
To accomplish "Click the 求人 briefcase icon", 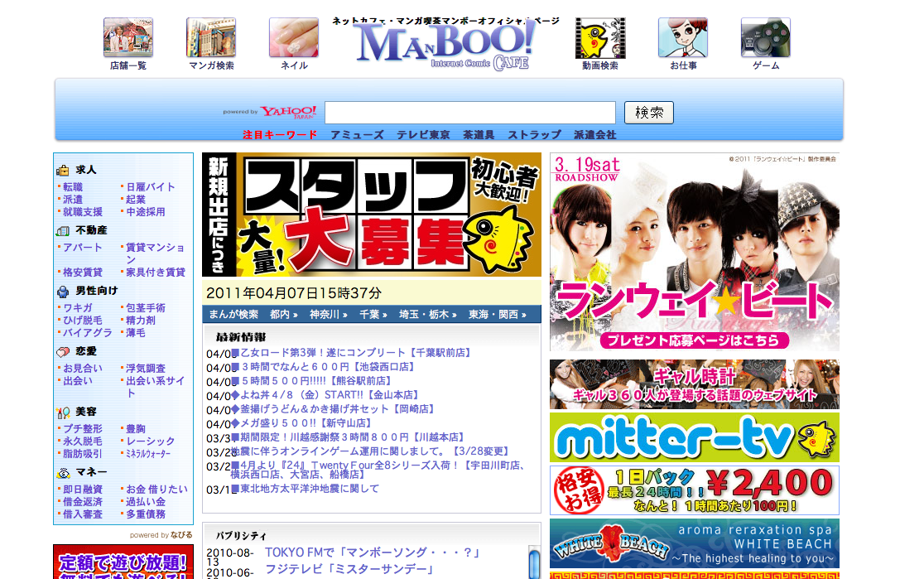I will coord(62,171).
